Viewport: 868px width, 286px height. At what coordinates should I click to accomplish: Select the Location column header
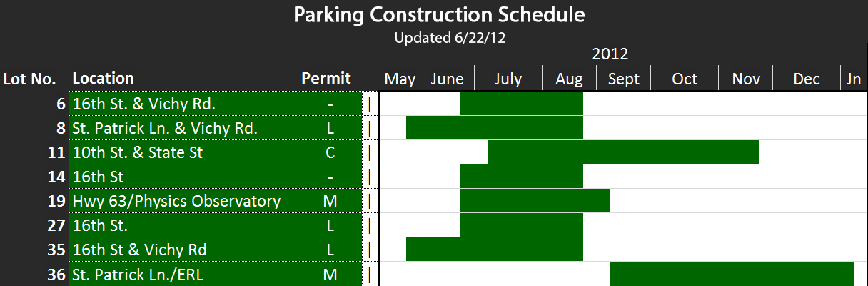104,78
